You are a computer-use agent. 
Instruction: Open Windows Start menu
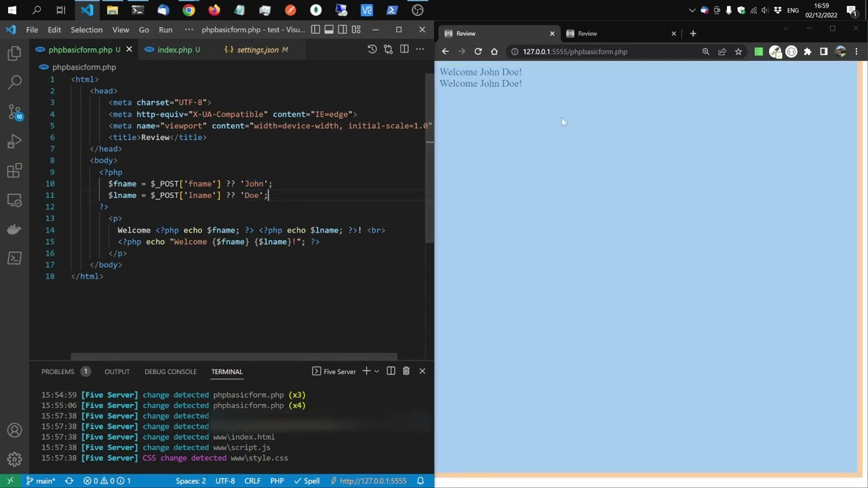coord(12,10)
